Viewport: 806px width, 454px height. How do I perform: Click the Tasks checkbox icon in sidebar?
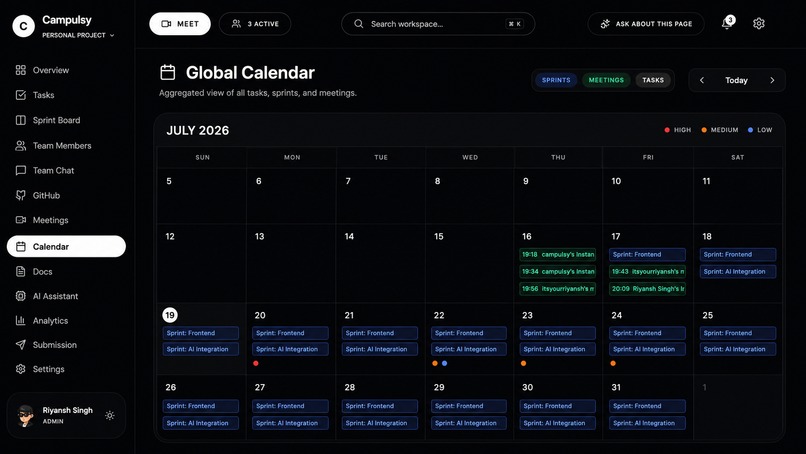click(x=21, y=95)
